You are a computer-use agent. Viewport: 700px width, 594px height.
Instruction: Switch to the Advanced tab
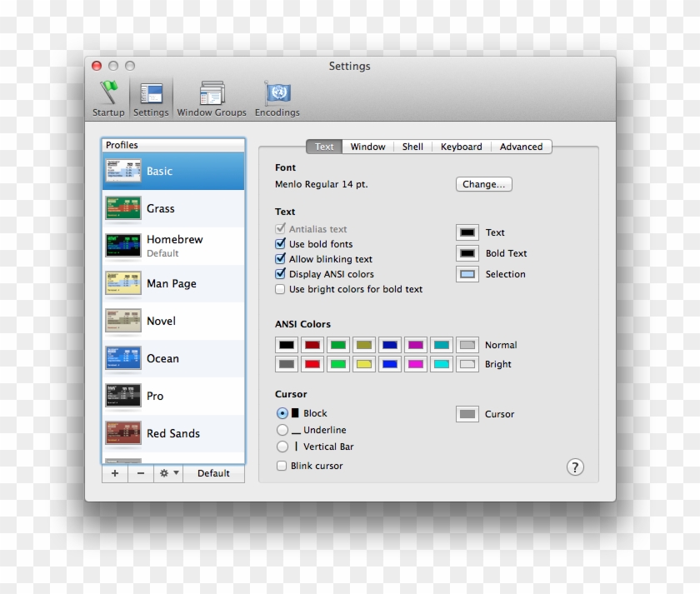tap(522, 146)
